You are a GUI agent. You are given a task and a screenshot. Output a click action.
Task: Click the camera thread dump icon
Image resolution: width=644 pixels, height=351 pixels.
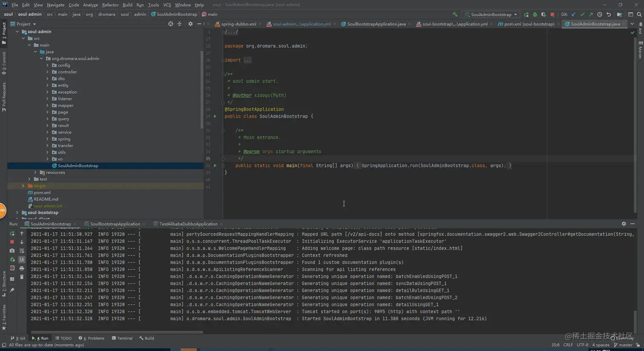tap(12, 251)
